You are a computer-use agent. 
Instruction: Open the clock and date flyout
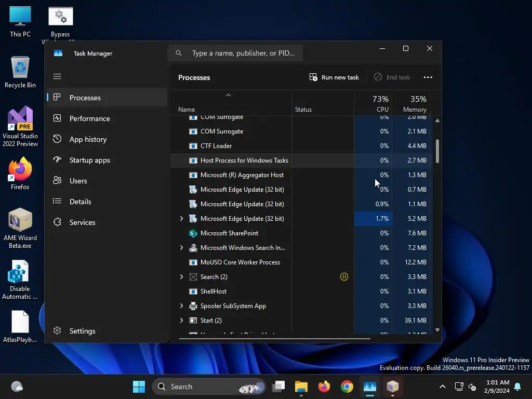(x=497, y=387)
